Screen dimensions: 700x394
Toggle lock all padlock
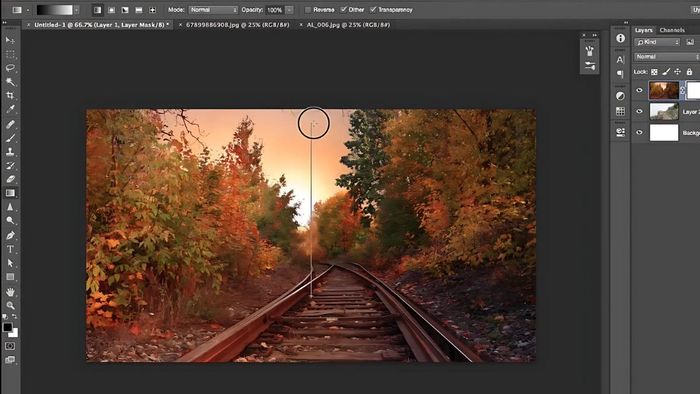689,72
